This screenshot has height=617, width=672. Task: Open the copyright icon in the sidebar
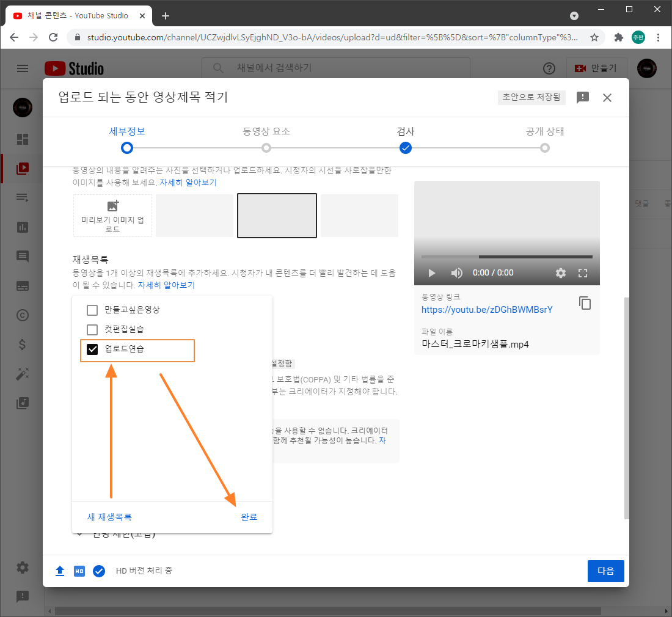coord(22,315)
